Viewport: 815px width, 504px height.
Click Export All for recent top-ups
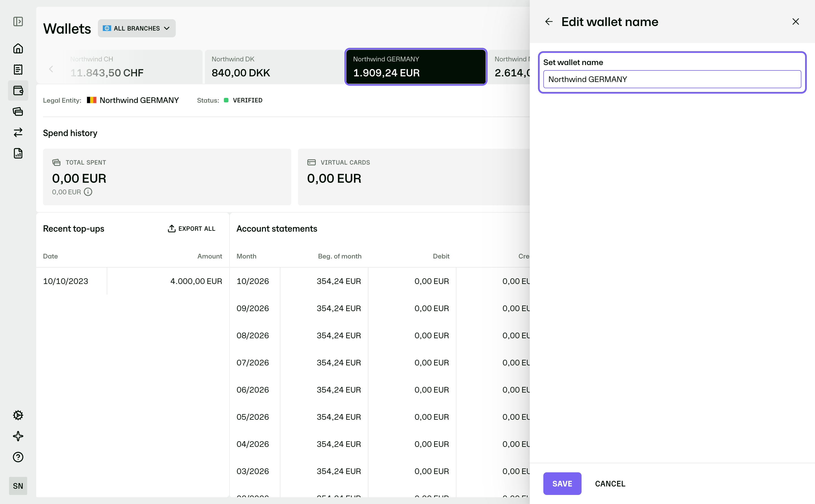(x=191, y=229)
